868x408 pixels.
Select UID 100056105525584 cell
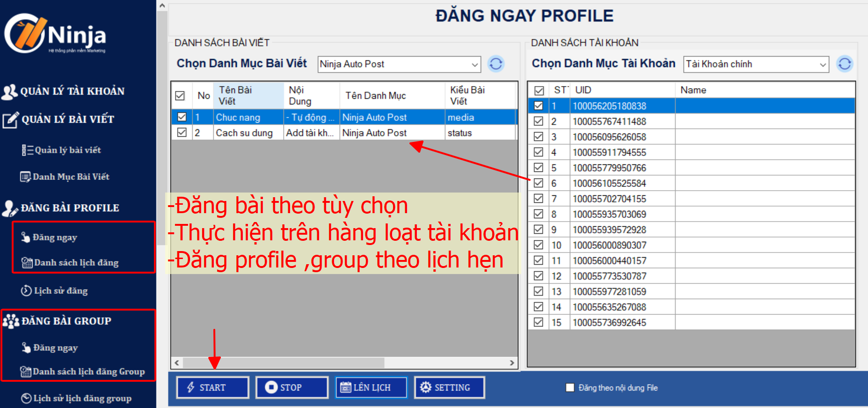pyautogui.click(x=623, y=183)
